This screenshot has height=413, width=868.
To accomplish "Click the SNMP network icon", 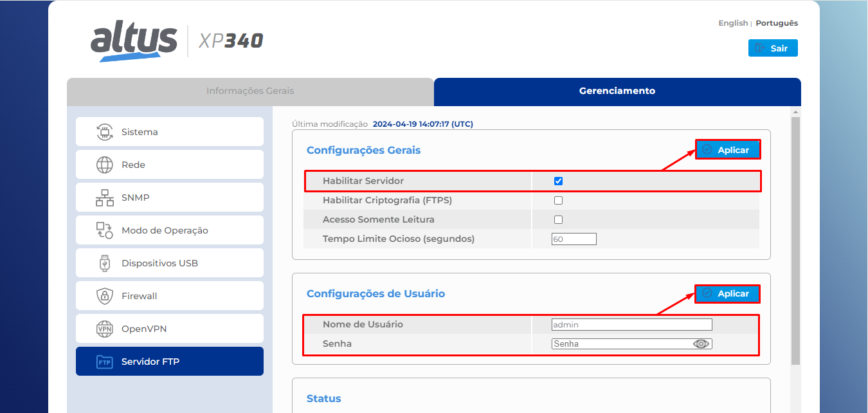I will tap(104, 197).
